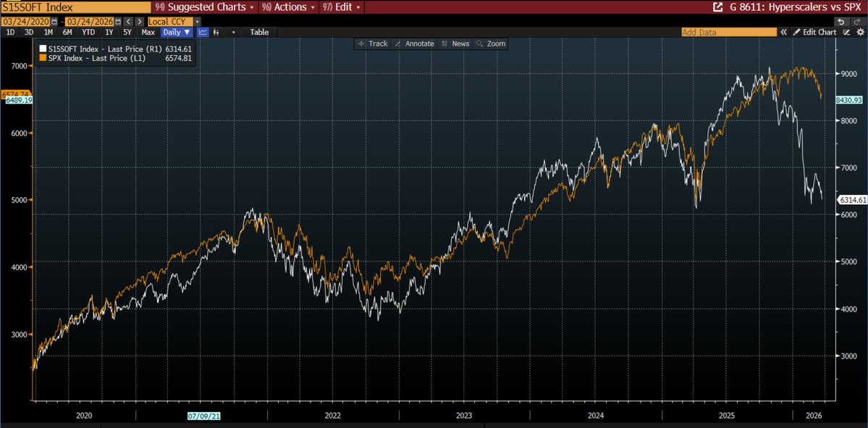Open end date calendar picker icon

coord(117,22)
